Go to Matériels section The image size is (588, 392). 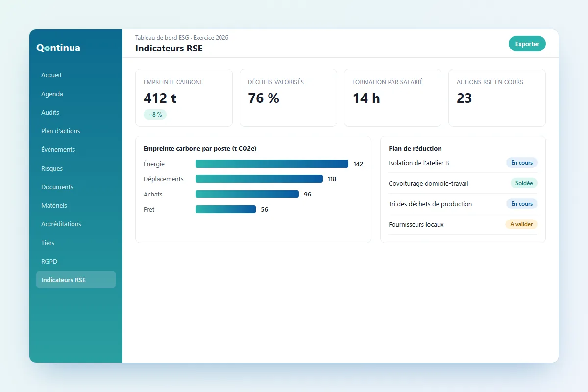[76, 205]
